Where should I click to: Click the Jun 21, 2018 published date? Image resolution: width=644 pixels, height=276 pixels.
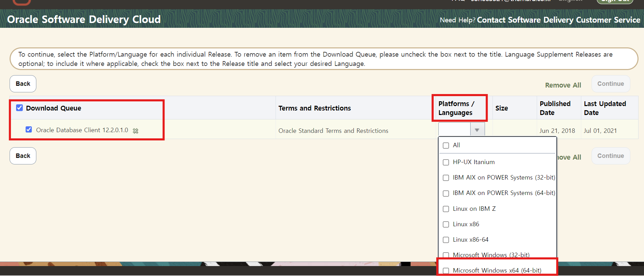[557, 131]
